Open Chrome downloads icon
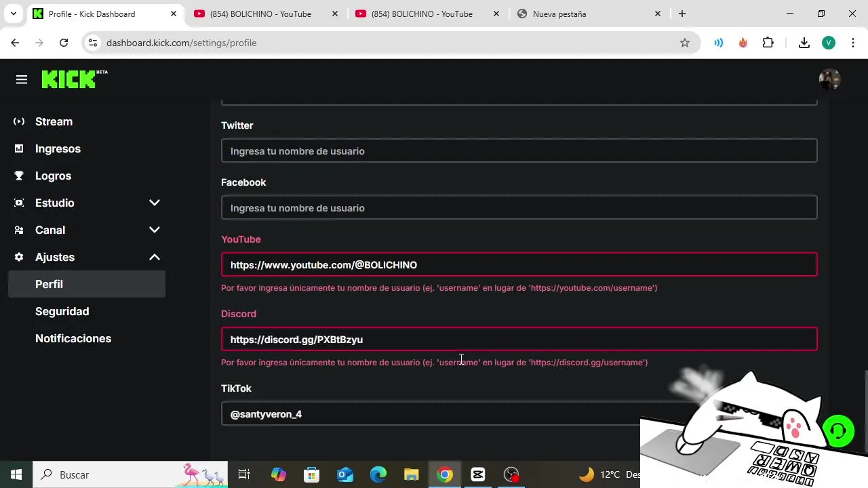The width and height of the screenshot is (868, 488). click(804, 43)
